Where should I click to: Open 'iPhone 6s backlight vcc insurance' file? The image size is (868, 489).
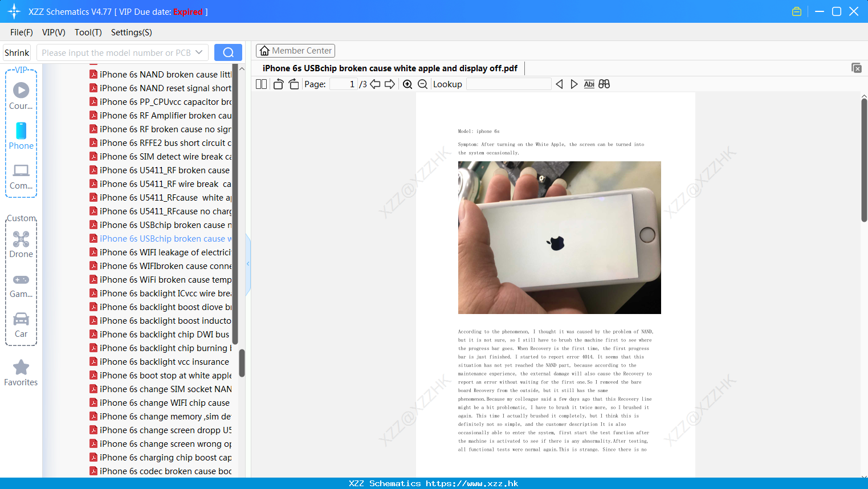pyautogui.click(x=160, y=362)
